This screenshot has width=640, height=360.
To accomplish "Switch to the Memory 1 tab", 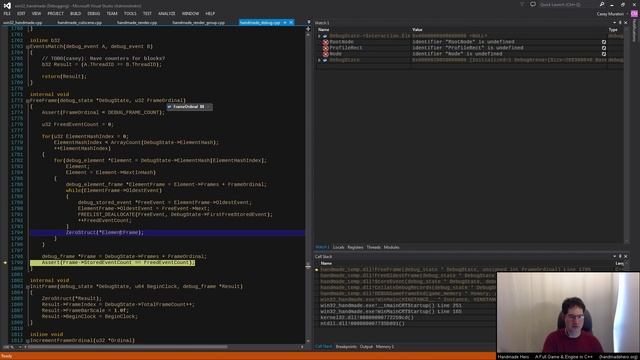I will pos(385,347).
